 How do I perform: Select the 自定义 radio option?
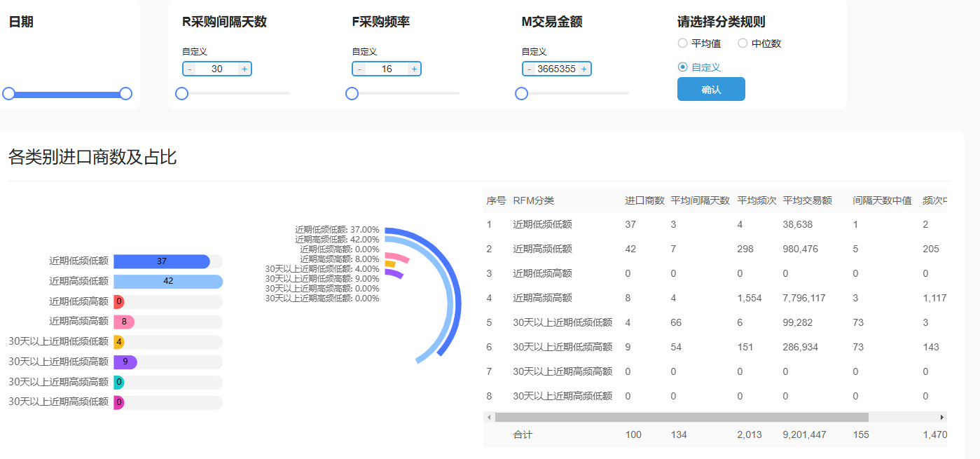click(682, 67)
